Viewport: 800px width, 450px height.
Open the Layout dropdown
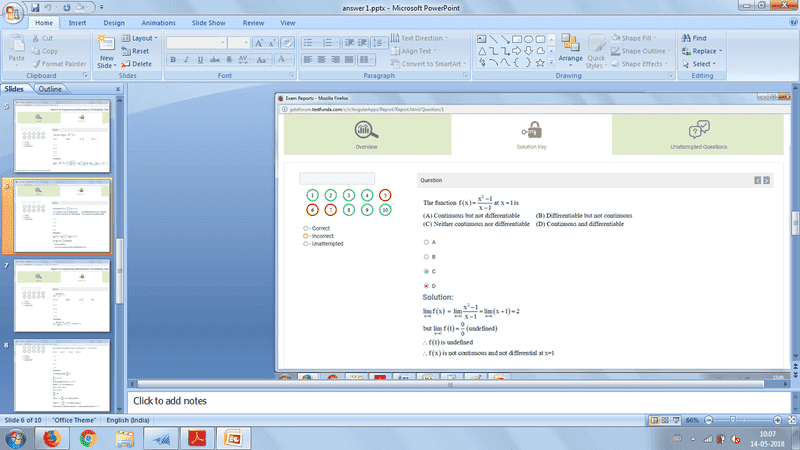click(140, 38)
